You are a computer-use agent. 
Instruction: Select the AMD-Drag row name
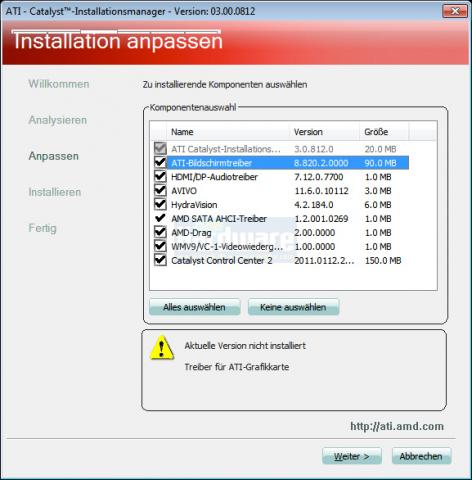pos(191,233)
